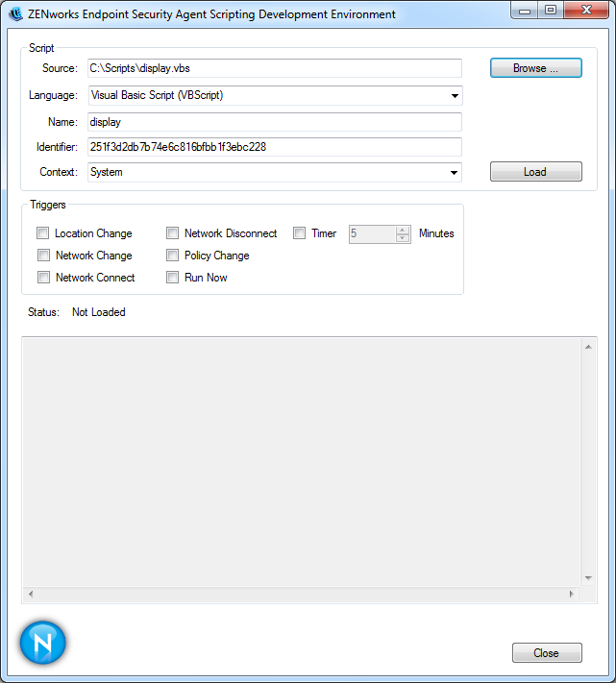This screenshot has width=616, height=683.
Task: Check the Policy Change trigger
Action: point(173,255)
